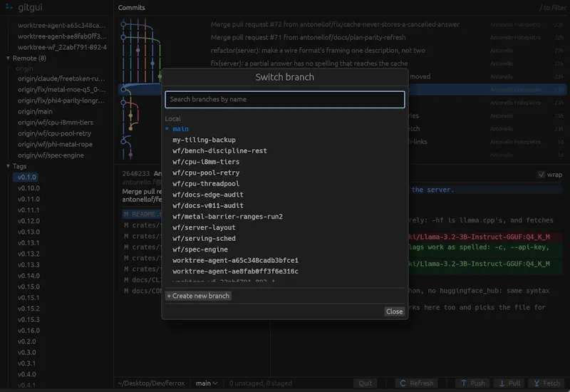Select tag v0.11.1
Image resolution: width=570 pixels, height=392 pixels.
tap(28, 210)
